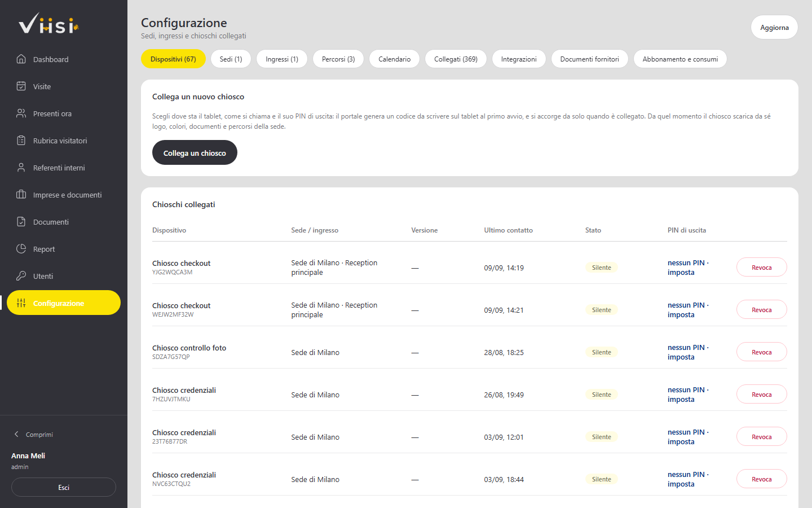Open the Documenti fornitori tab
The width and height of the screenshot is (812, 508).
(x=589, y=59)
